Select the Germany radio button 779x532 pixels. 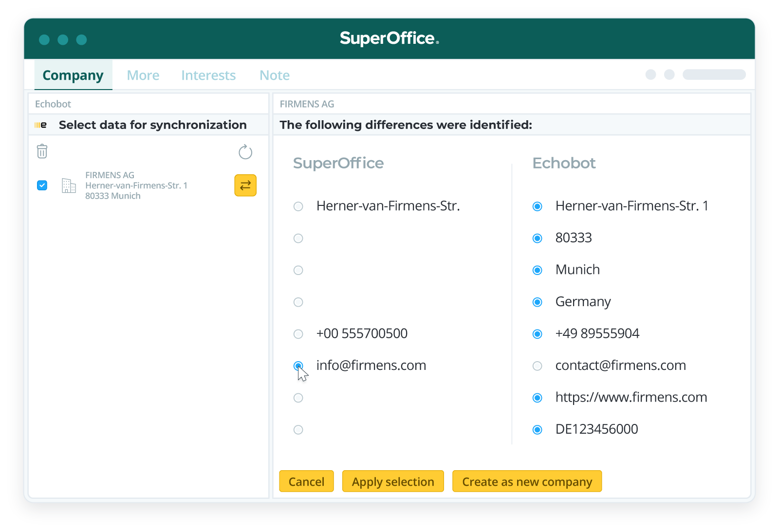tap(537, 302)
